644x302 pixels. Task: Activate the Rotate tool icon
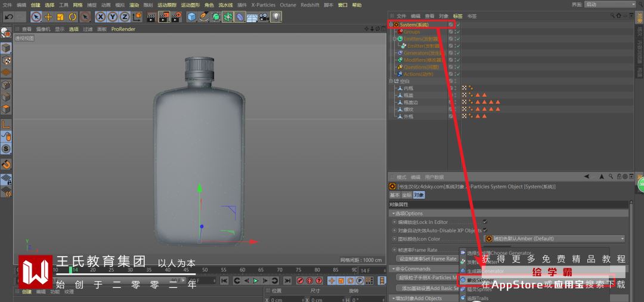[73, 17]
